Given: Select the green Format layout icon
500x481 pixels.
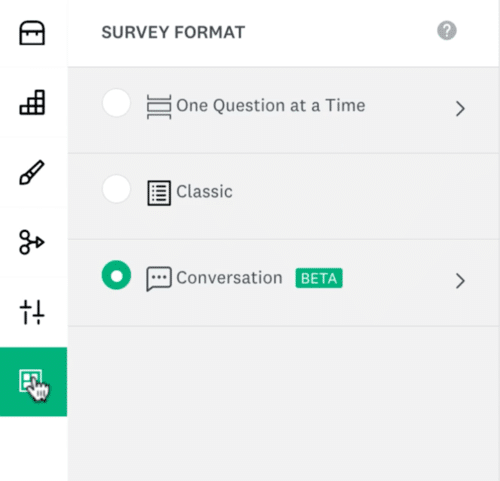Looking at the screenshot, I should (31, 380).
